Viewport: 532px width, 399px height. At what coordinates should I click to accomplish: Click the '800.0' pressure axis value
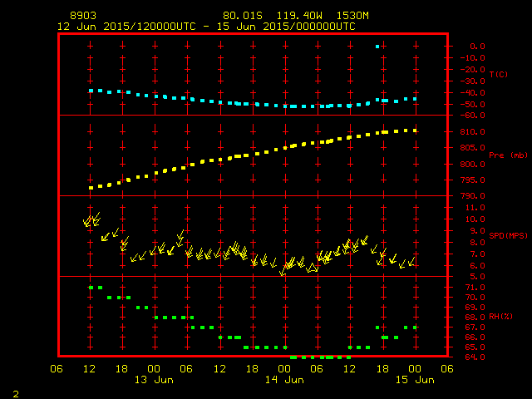tap(473, 164)
